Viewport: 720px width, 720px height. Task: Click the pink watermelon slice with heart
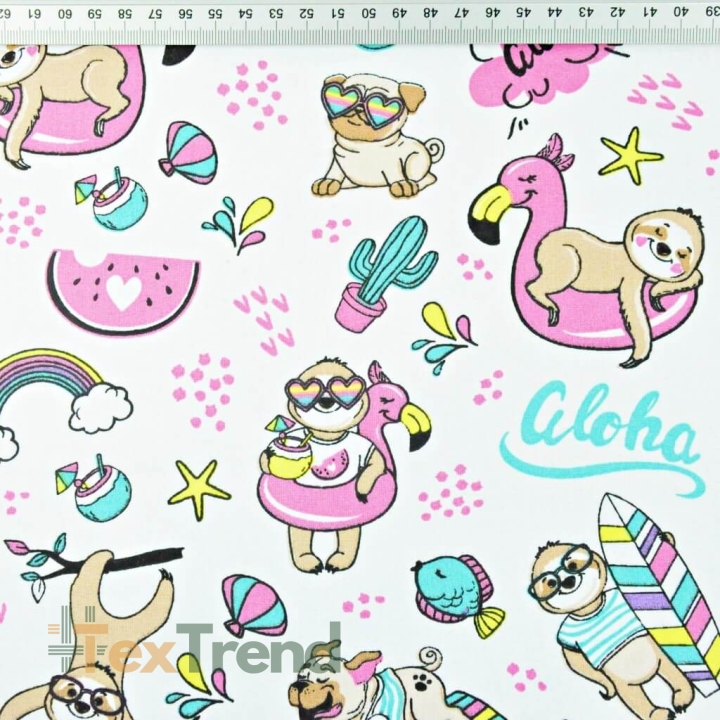tap(123, 291)
